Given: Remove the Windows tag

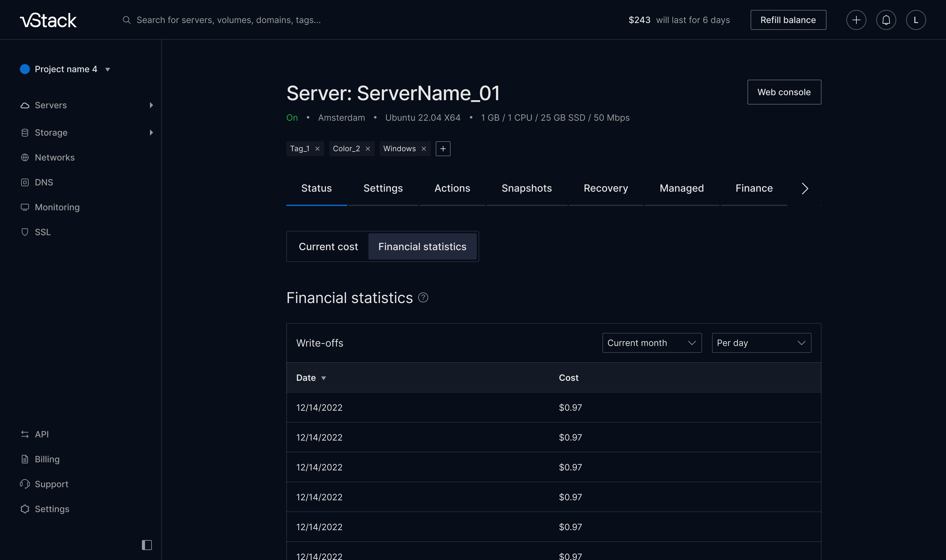Looking at the screenshot, I should 424,149.
